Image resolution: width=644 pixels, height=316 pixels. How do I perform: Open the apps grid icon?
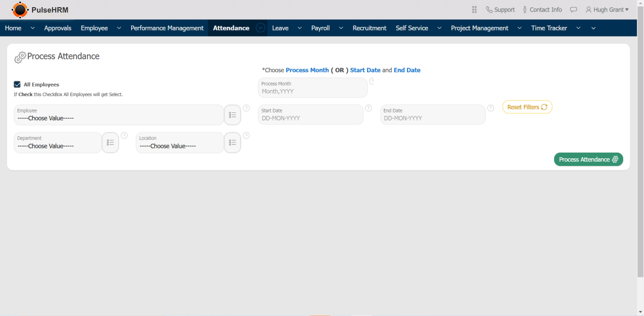point(474,10)
